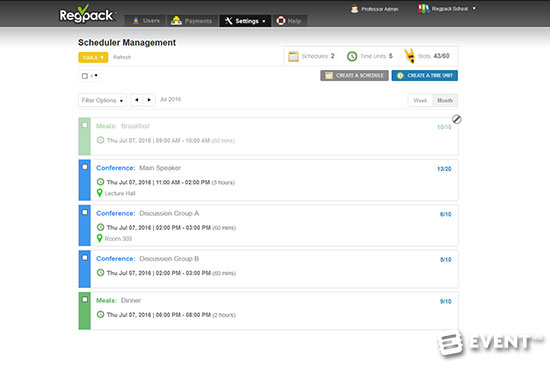Open the Payments tab

[x=191, y=21]
